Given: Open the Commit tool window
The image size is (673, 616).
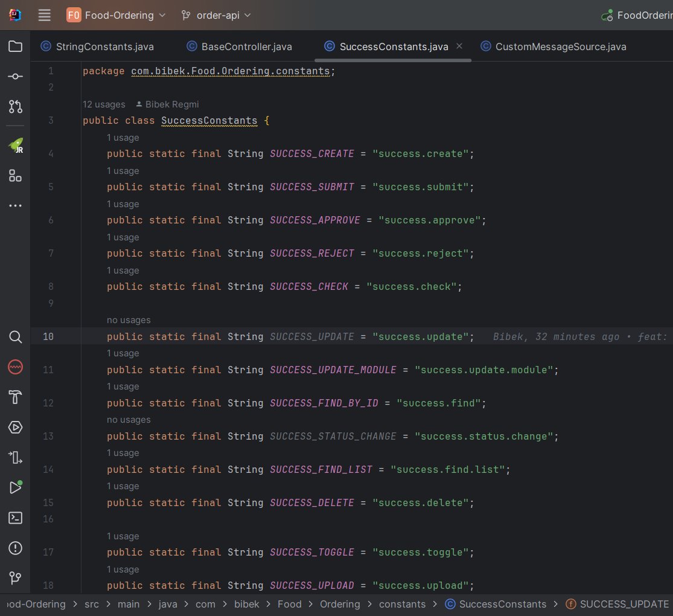Looking at the screenshot, I should click(16, 77).
